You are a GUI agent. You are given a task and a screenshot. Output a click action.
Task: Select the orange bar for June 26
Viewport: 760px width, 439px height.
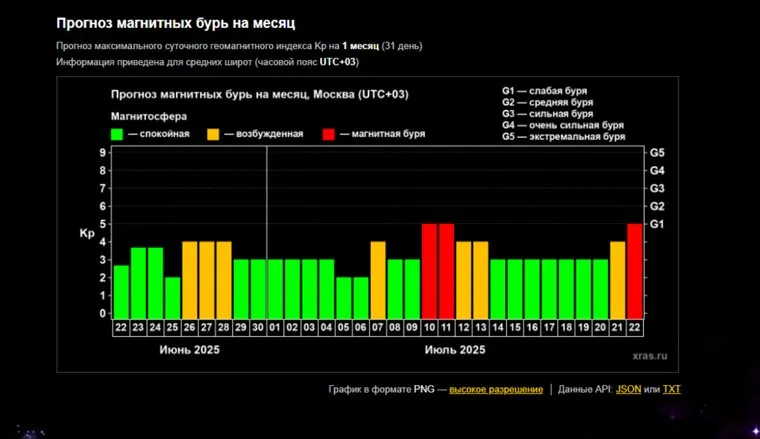coord(190,280)
